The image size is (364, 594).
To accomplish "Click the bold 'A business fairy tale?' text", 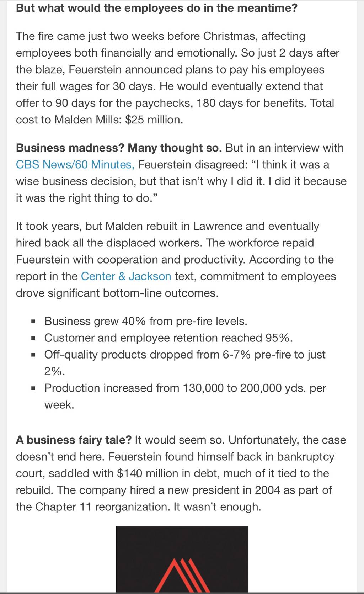I will click(x=74, y=440).
